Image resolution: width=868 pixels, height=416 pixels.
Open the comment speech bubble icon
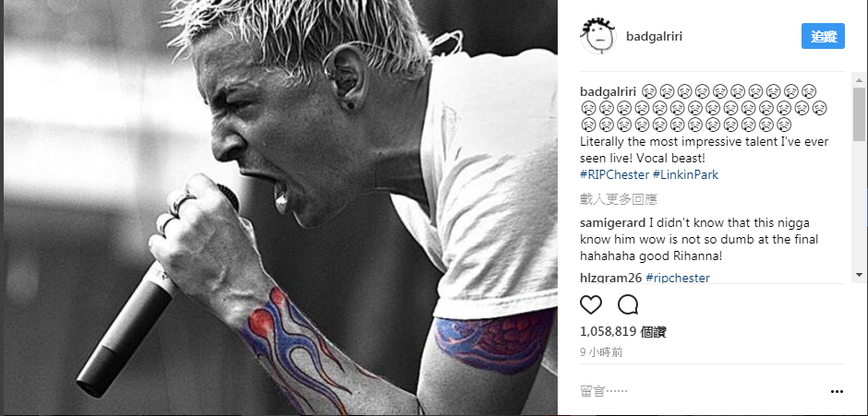point(628,304)
